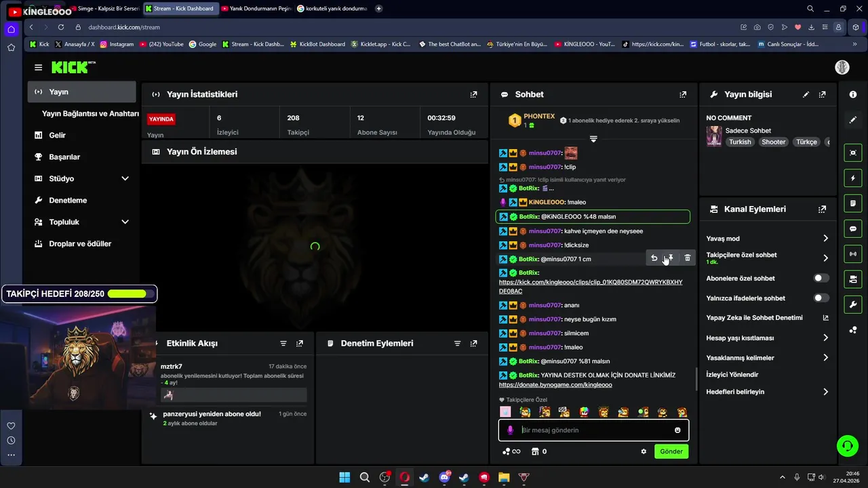This screenshot has height=488, width=868.
Task: Select Yayın in the sidebar
Action: 81,91
